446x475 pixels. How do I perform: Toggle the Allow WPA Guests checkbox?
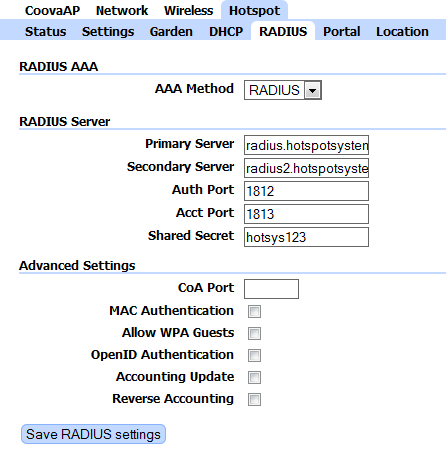click(x=254, y=333)
